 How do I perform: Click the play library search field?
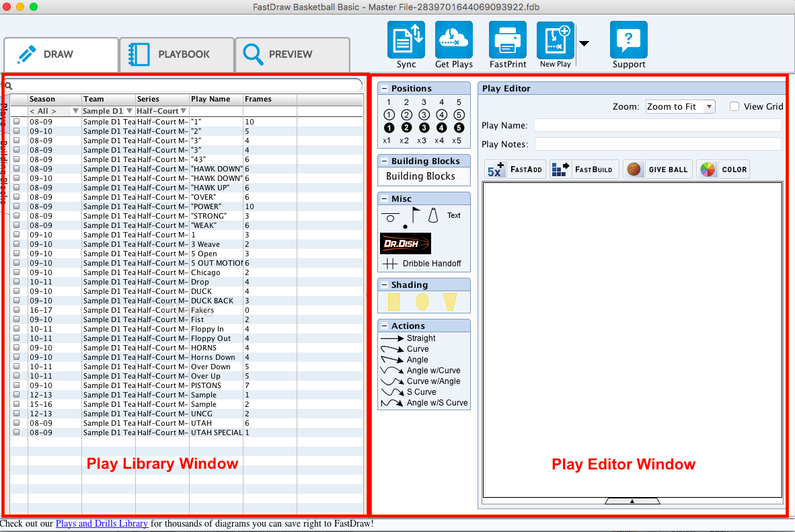[x=183, y=85]
